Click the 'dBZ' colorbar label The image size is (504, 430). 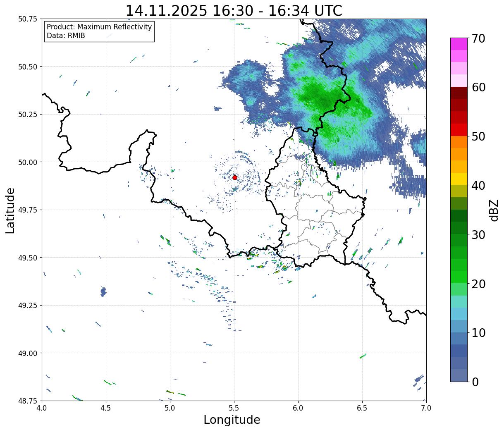tap(494, 210)
